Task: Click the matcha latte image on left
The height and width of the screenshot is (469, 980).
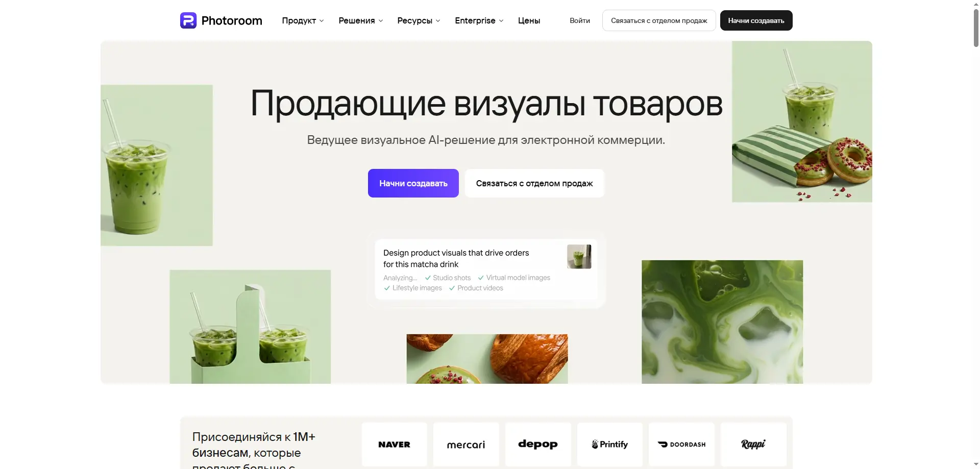Action: tap(157, 165)
